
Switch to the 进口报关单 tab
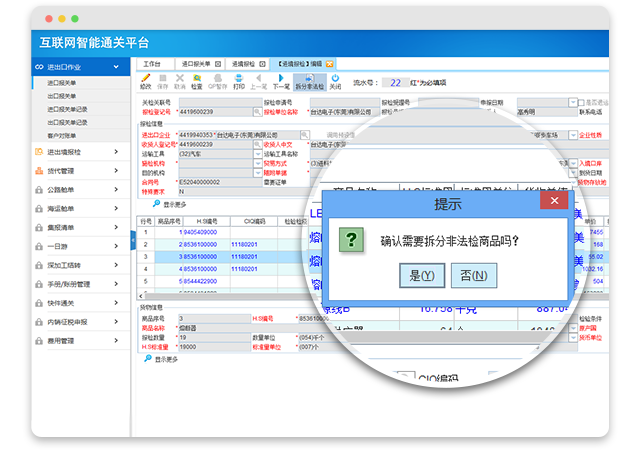click(200, 64)
